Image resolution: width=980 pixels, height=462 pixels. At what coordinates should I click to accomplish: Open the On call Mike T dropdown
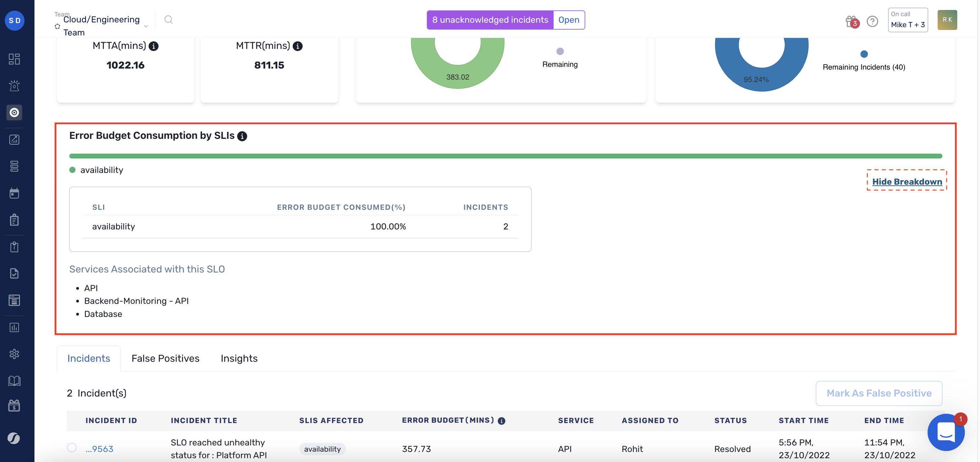pos(908,20)
